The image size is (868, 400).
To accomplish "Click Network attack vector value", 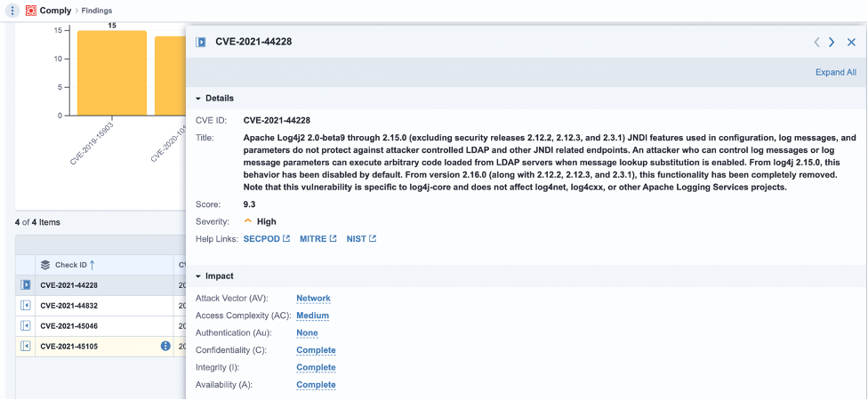I will pyautogui.click(x=313, y=298).
